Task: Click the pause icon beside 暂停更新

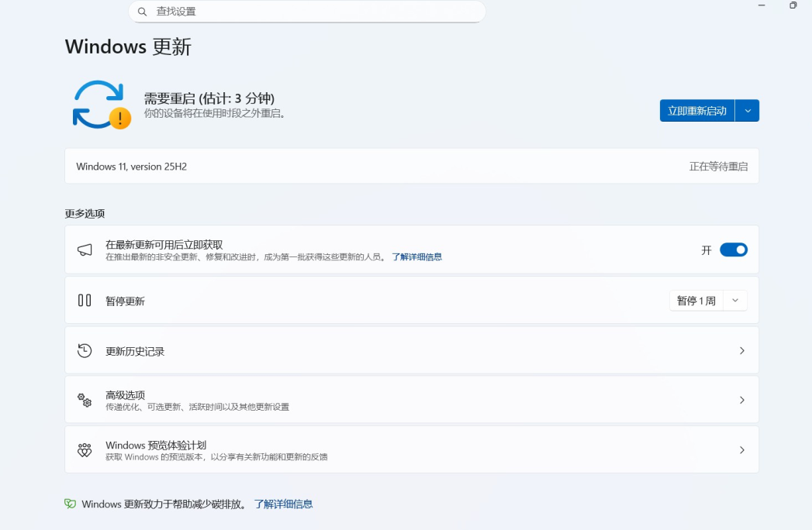Action: coord(85,300)
